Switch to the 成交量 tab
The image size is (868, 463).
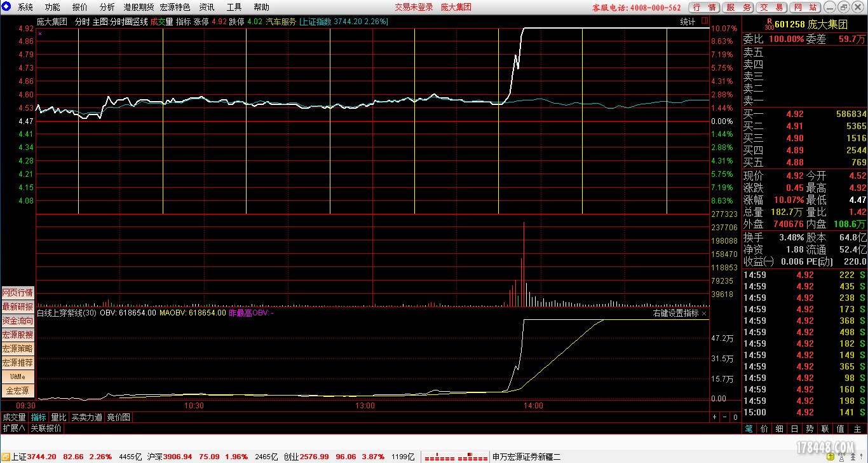click(x=14, y=417)
